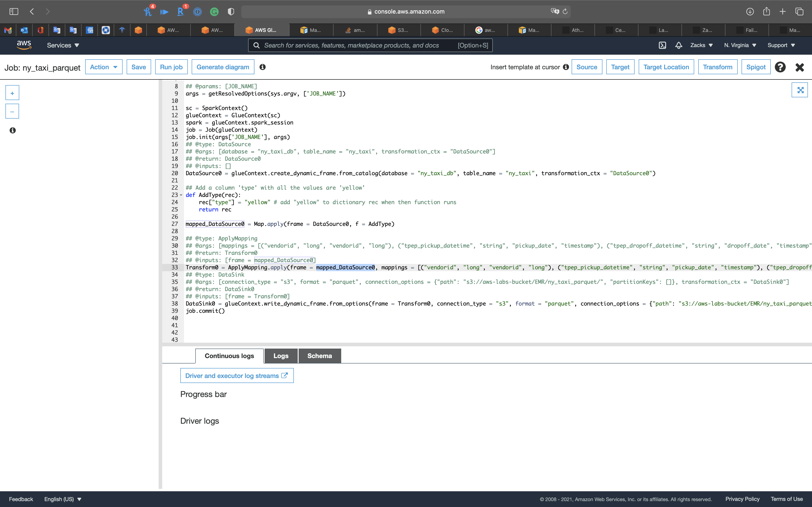Switch to the Schema tab
The image size is (812, 507).
319,356
